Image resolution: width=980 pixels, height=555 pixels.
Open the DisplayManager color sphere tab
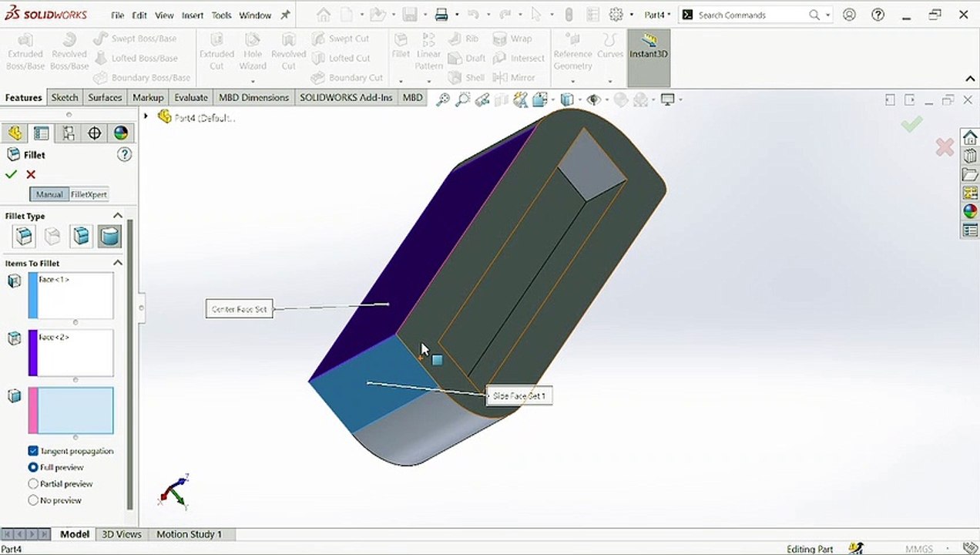[x=120, y=133]
